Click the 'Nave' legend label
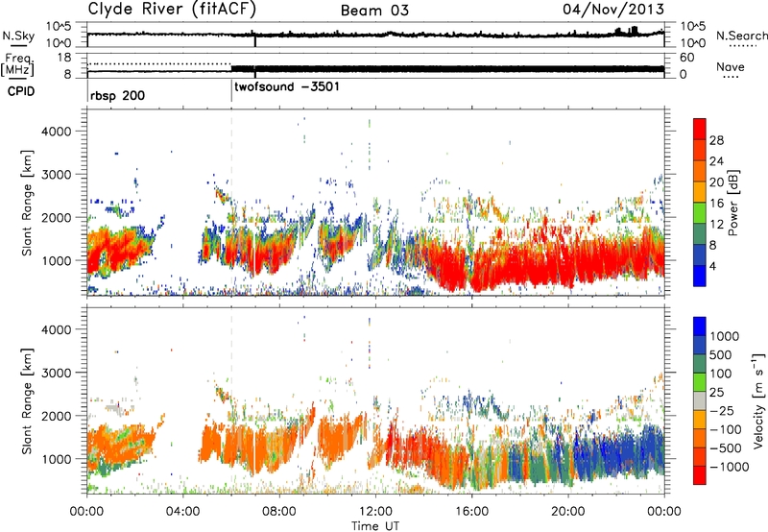 pyautogui.click(x=731, y=66)
